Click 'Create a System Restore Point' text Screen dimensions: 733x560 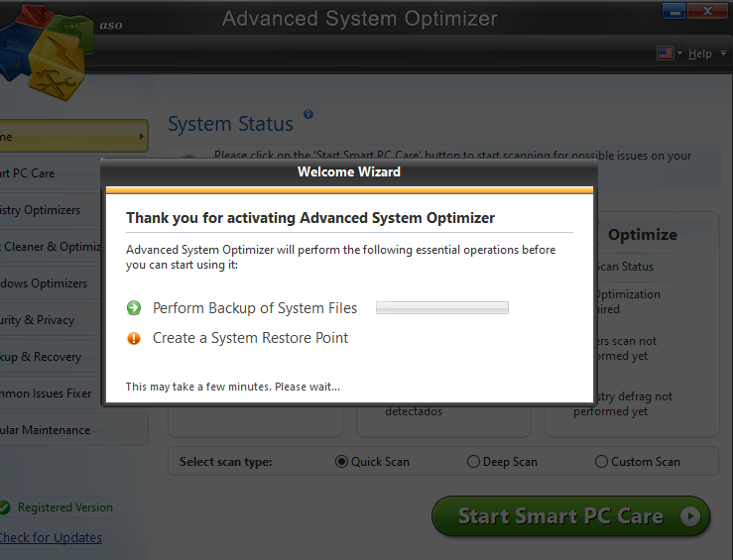(250, 338)
